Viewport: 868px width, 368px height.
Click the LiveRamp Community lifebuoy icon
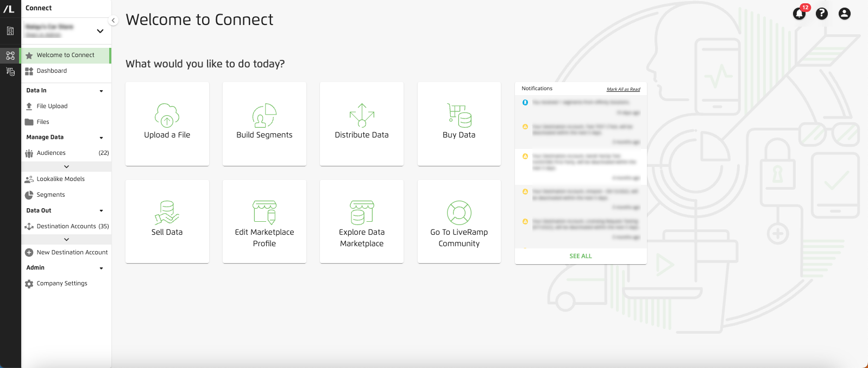459,213
